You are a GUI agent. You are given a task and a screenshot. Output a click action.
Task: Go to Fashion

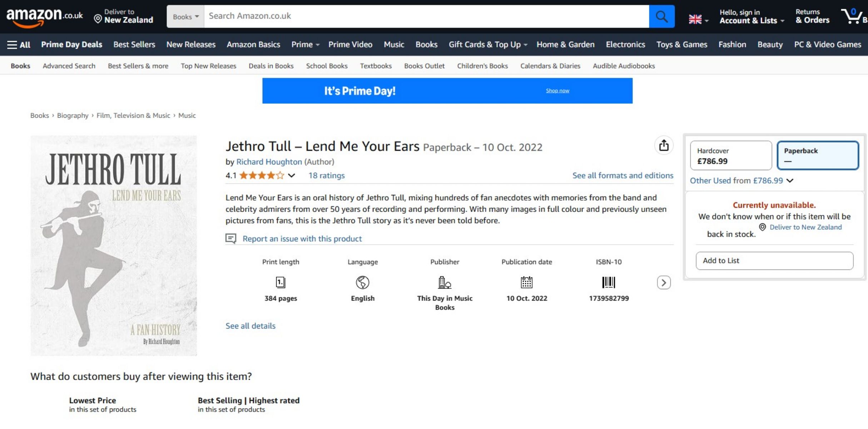(x=732, y=45)
